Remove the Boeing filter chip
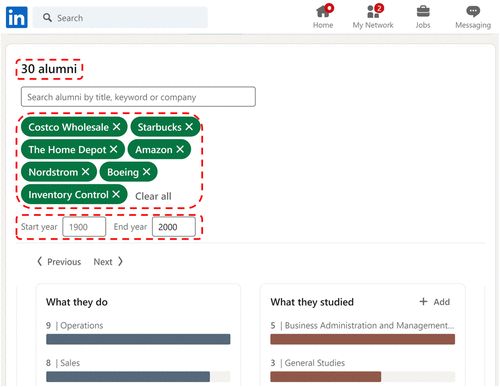 tap(146, 172)
